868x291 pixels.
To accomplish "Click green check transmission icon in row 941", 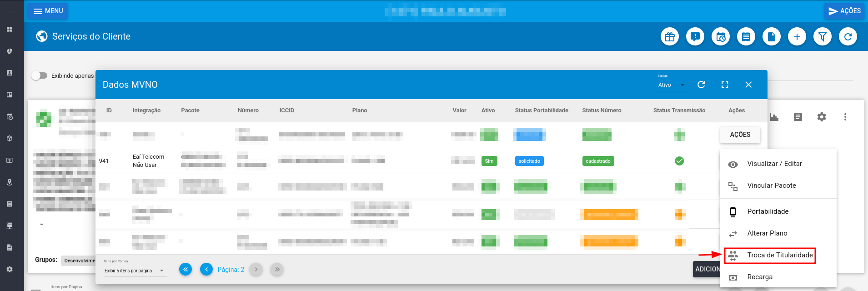I will point(679,161).
